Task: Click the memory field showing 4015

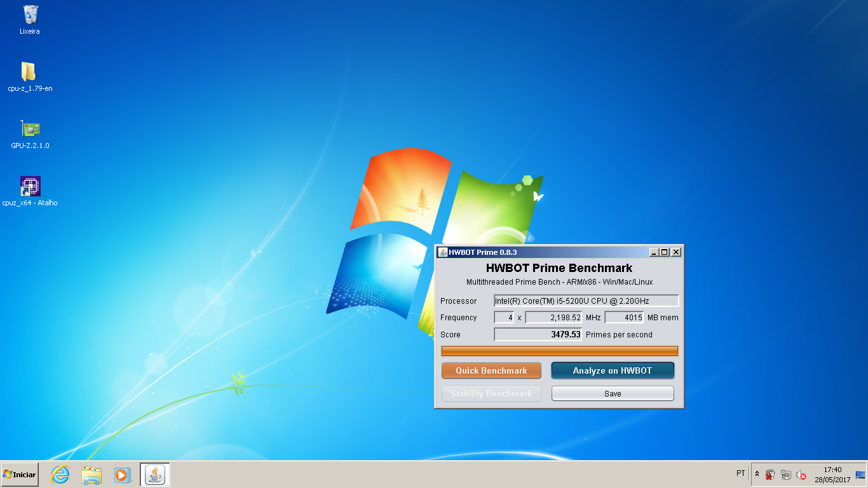Action: 625,317
